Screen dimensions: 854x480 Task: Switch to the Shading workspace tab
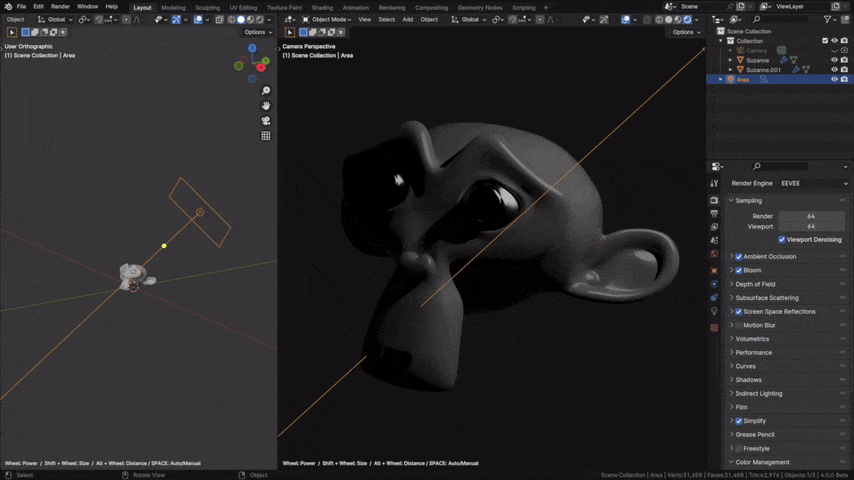322,8
